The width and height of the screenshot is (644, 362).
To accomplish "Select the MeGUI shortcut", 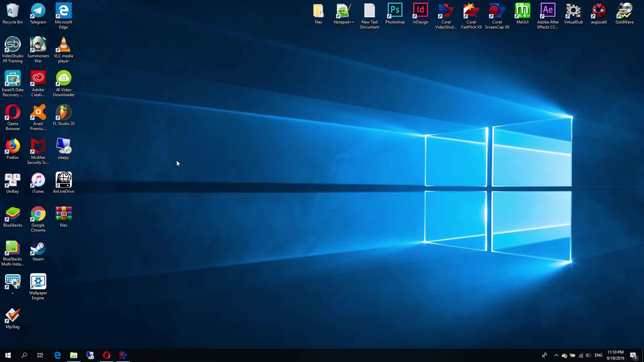I will [x=522, y=14].
